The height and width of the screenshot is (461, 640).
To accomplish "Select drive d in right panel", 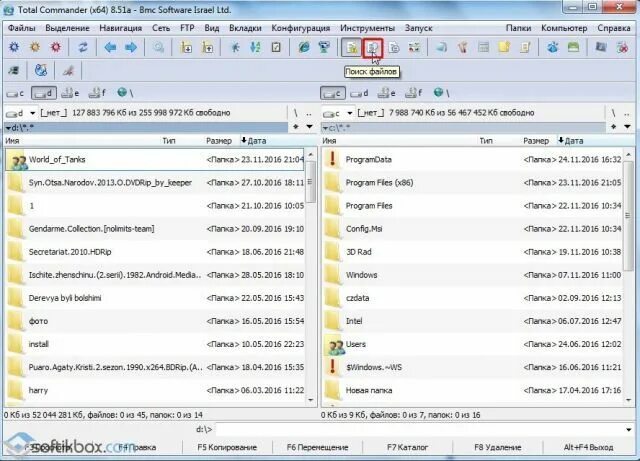I will click(359, 94).
